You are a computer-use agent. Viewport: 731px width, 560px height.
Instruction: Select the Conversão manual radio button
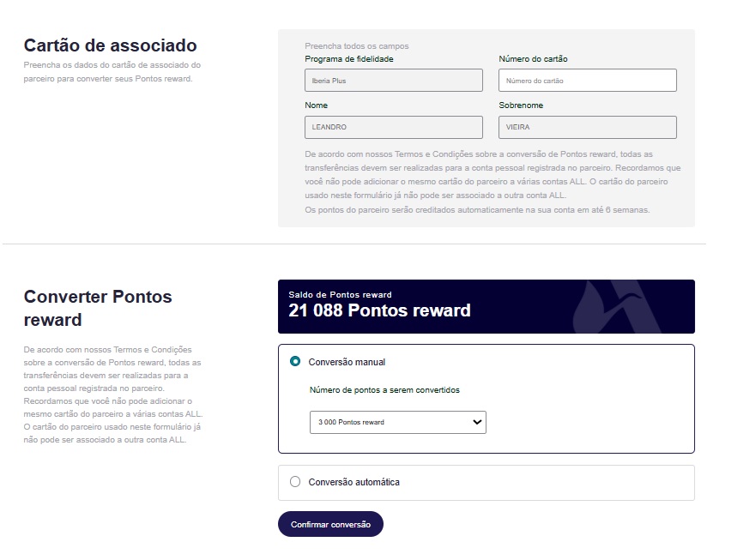point(295,362)
